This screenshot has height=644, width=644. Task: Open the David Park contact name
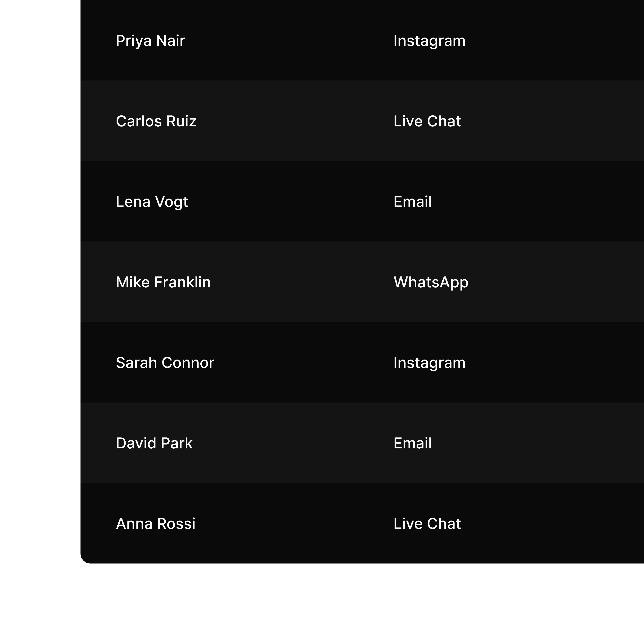point(154,443)
